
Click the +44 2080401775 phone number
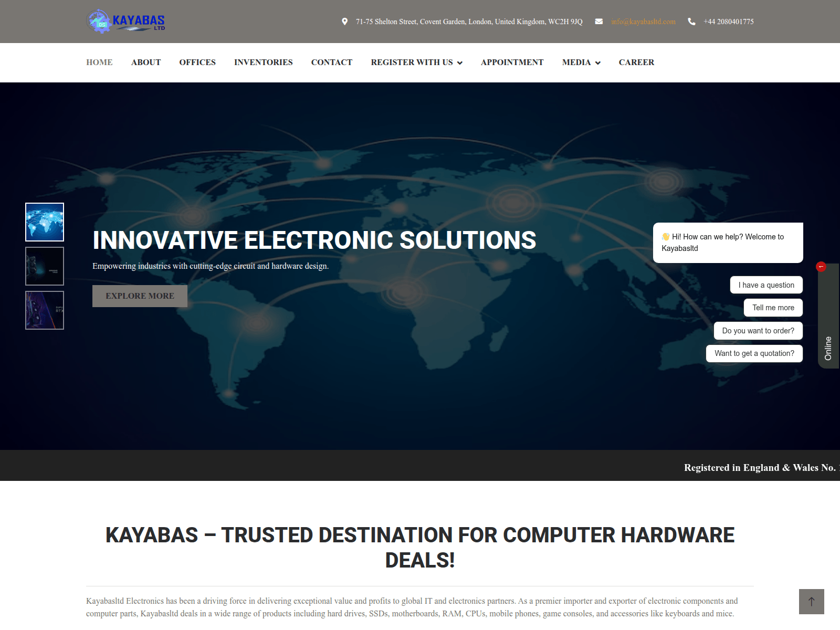729,22
